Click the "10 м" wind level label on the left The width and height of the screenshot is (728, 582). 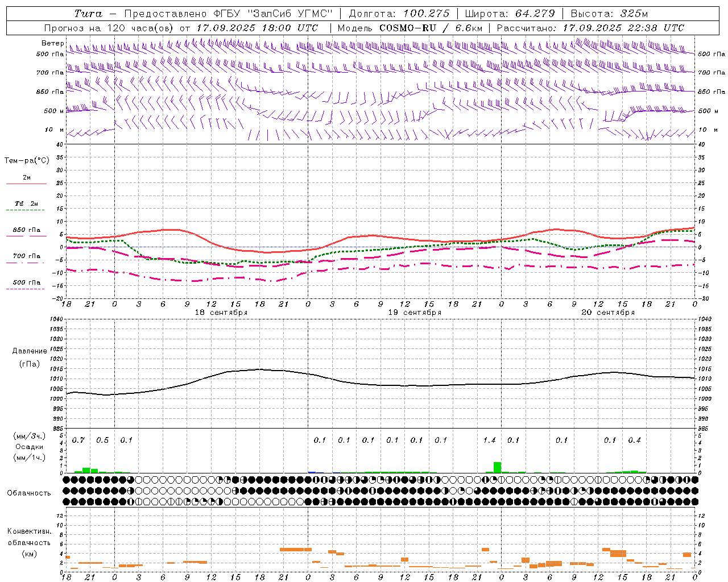(55, 130)
